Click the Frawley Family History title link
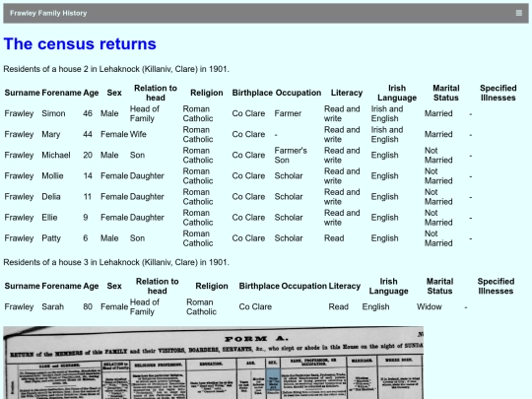Image resolution: width=532 pixels, height=399 pixels. (x=48, y=13)
